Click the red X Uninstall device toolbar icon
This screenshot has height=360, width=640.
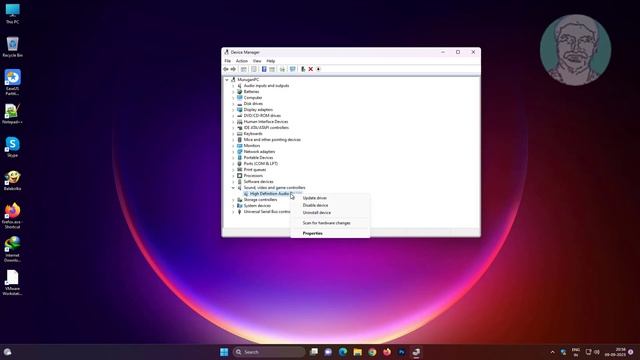[x=311, y=69]
